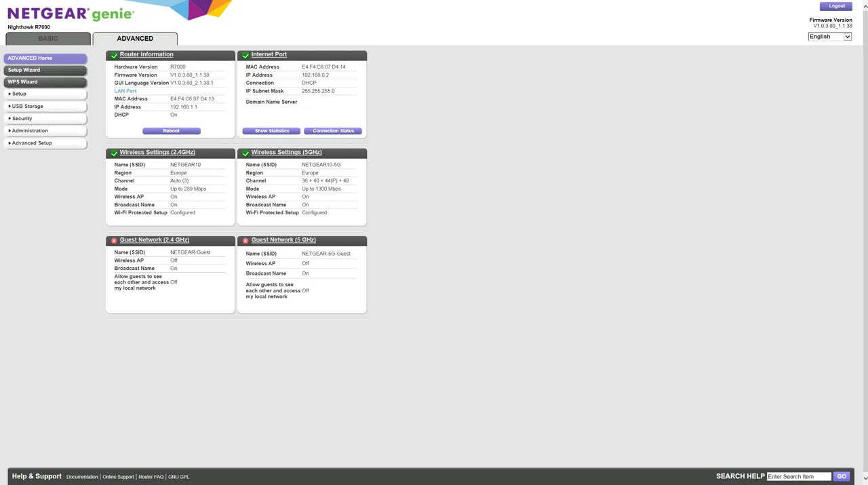Click the green check icon beside Router Information
Viewport: 868px width, 485px height.
[x=114, y=55]
